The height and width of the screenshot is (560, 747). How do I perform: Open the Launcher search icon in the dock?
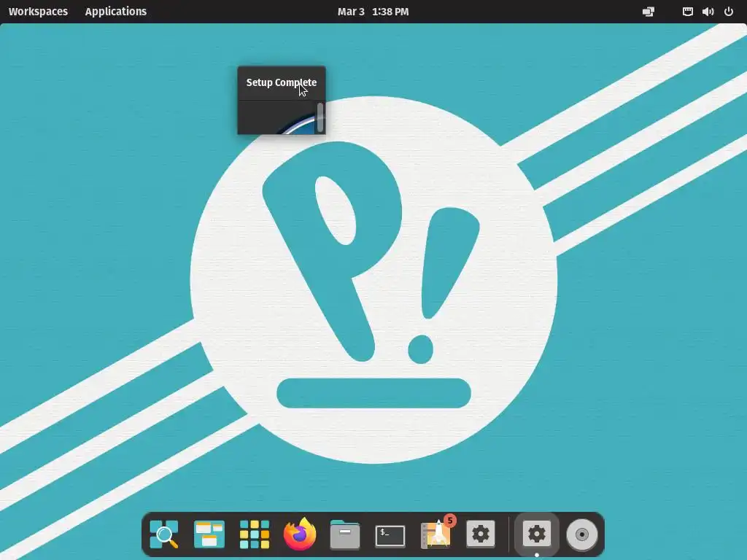tap(164, 534)
